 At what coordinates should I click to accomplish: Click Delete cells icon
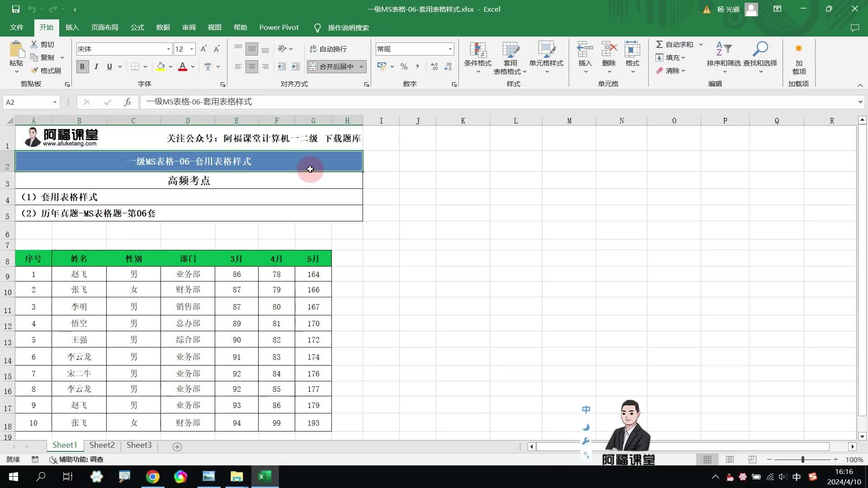[609, 49]
